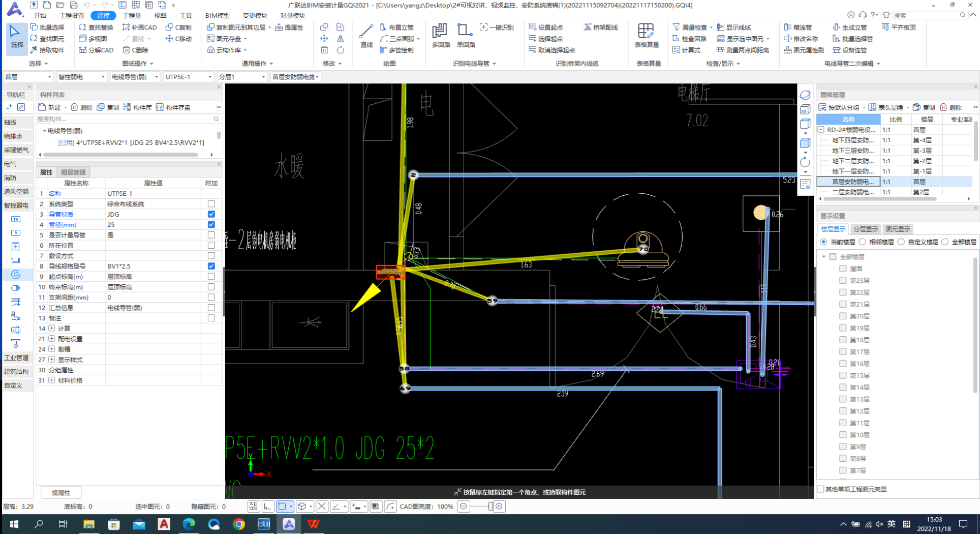
Task: Click 拾取构件 pick component
Action: 47,50
